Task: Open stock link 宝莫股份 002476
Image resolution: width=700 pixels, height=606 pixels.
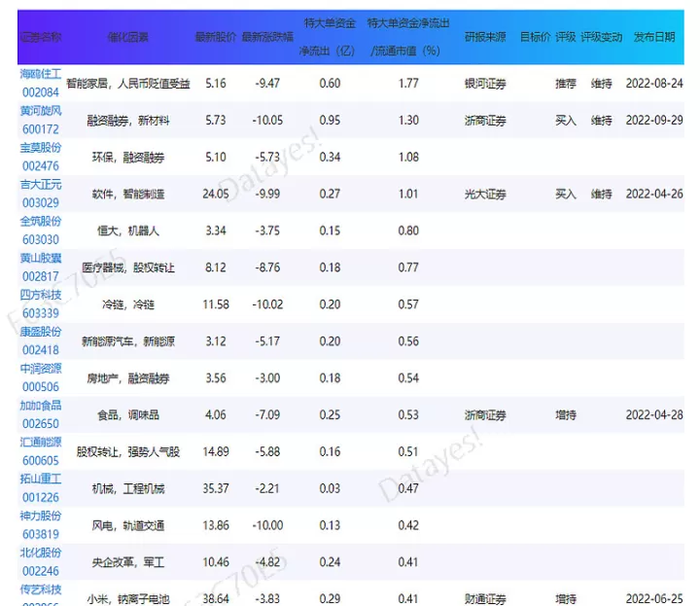Action: [41, 157]
